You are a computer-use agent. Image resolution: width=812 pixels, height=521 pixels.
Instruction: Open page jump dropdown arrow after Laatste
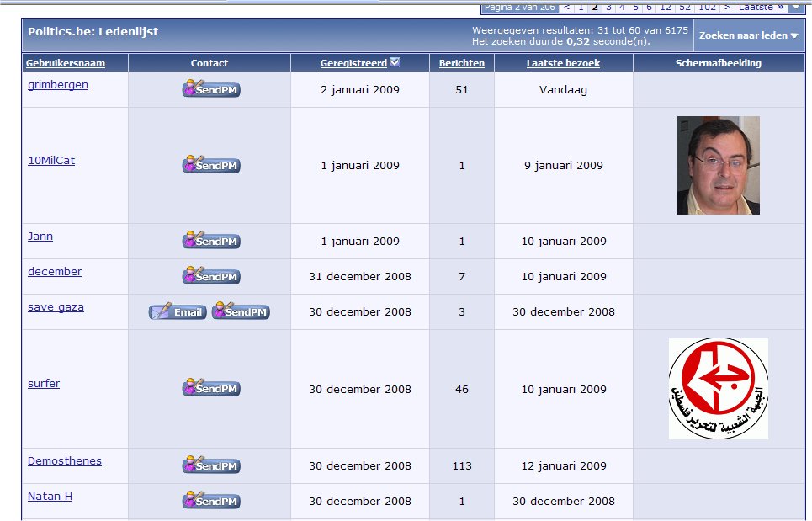pos(795,7)
